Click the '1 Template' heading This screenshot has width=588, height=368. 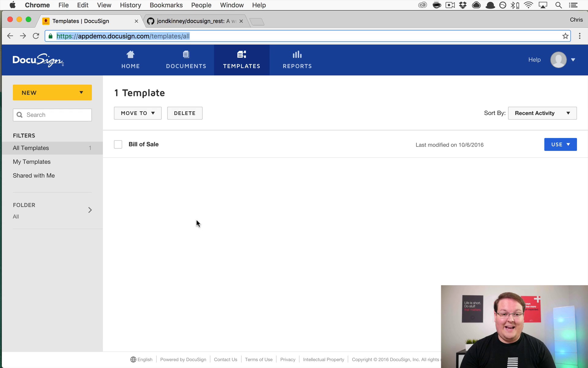139,93
